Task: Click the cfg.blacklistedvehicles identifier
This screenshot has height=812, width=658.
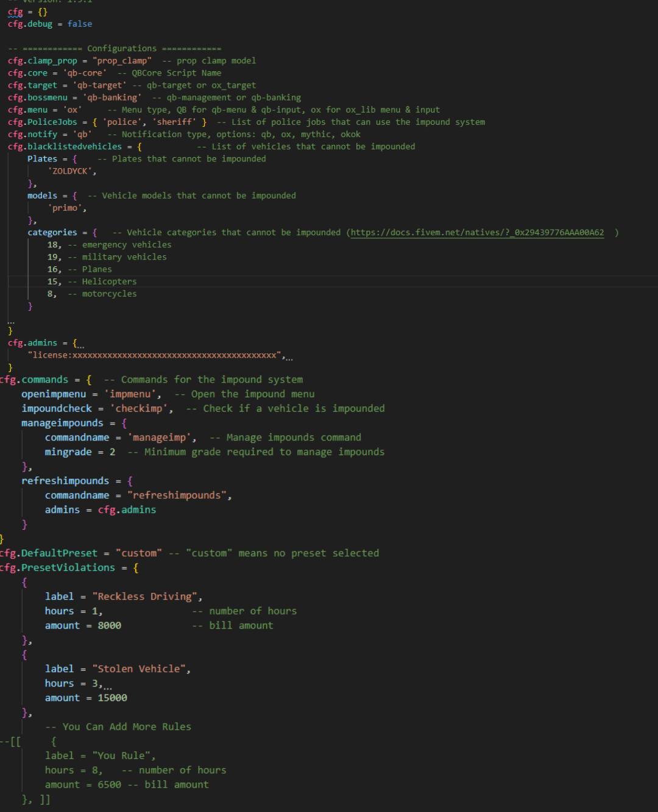Action: [x=65, y=146]
